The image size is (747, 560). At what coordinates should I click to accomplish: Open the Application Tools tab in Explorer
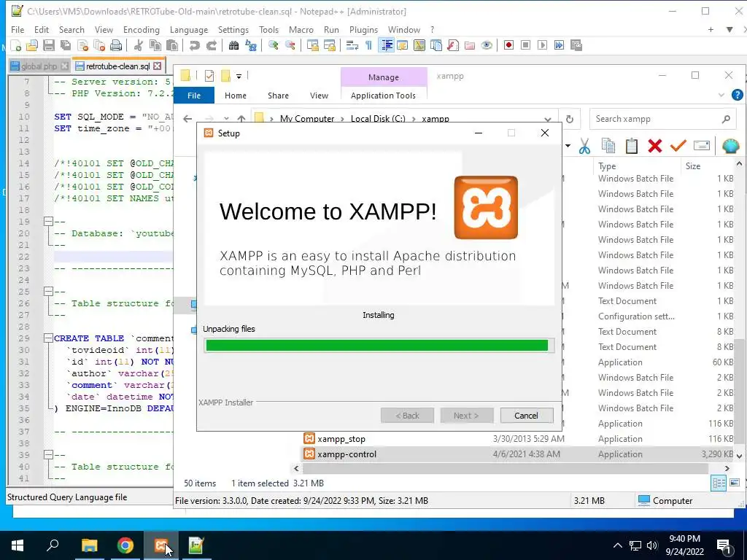coord(383,96)
